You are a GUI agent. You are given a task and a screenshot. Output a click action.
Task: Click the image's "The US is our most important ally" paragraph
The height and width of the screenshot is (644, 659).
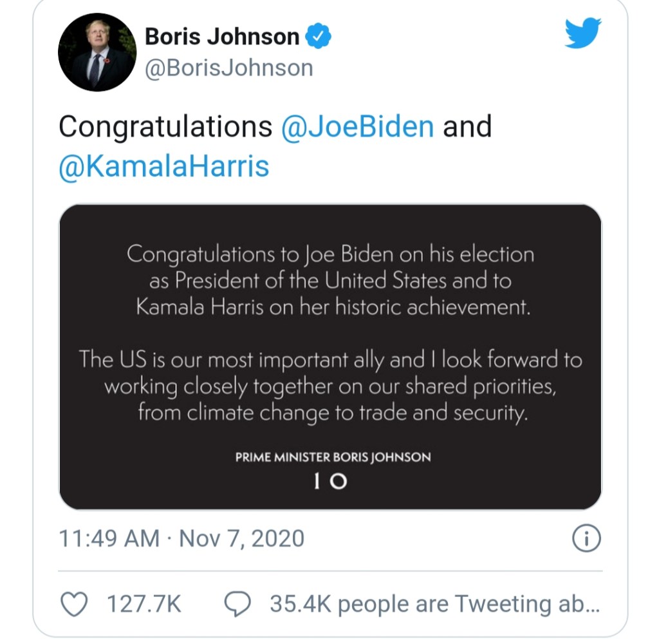click(331, 385)
